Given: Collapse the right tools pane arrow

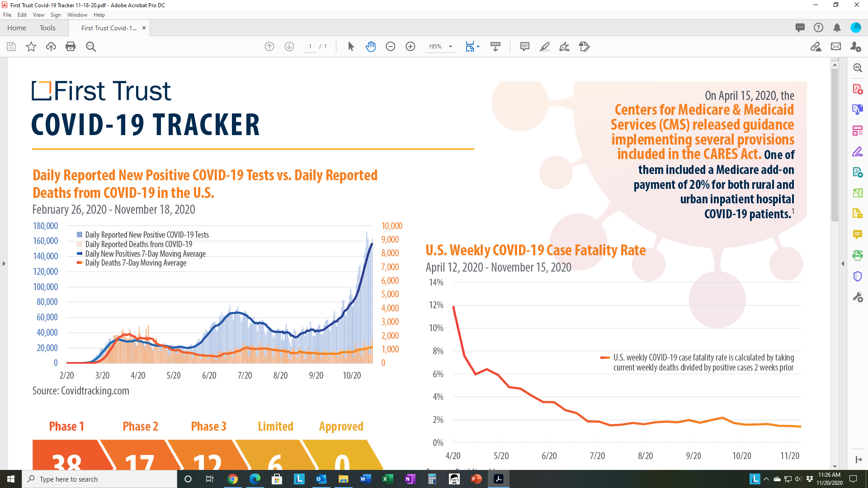Looking at the screenshot, I should [x=843, y=263].
